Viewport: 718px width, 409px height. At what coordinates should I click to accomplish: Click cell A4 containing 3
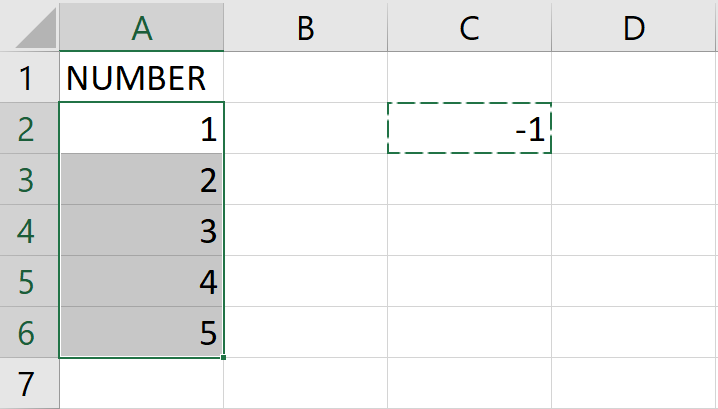pyautogui.click(x=141, y=230)
